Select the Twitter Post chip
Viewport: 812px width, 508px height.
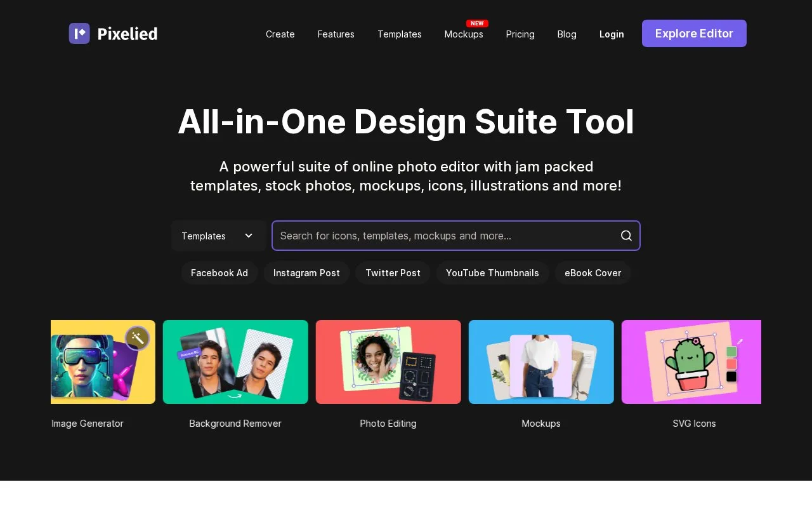point(393,273)
